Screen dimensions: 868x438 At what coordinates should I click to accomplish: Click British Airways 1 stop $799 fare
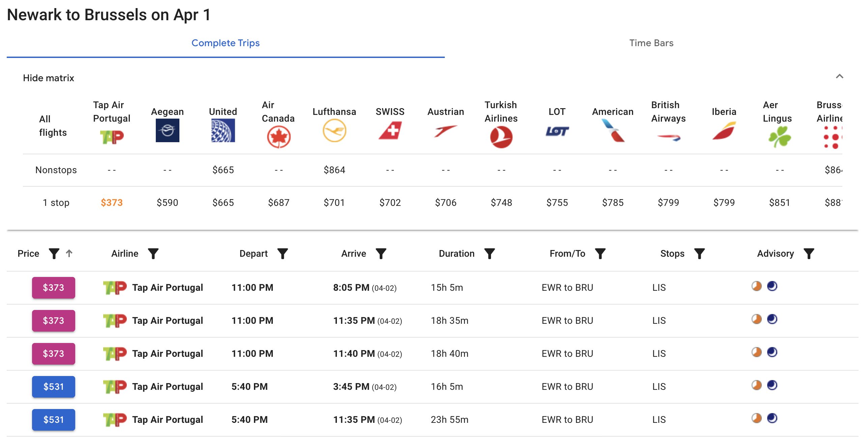(x=668, y=202)
